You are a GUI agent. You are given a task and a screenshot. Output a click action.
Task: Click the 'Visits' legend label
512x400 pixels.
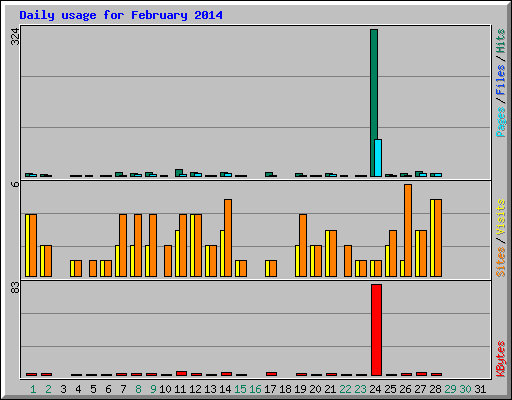pos(500,217)
